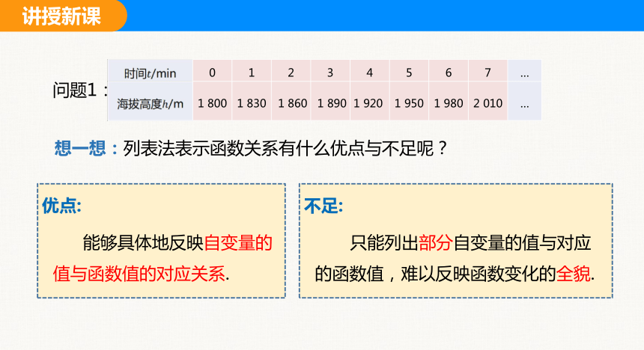Click altitude value 1 950
Viewport: 644px width, 350px height.
(409, 103)
